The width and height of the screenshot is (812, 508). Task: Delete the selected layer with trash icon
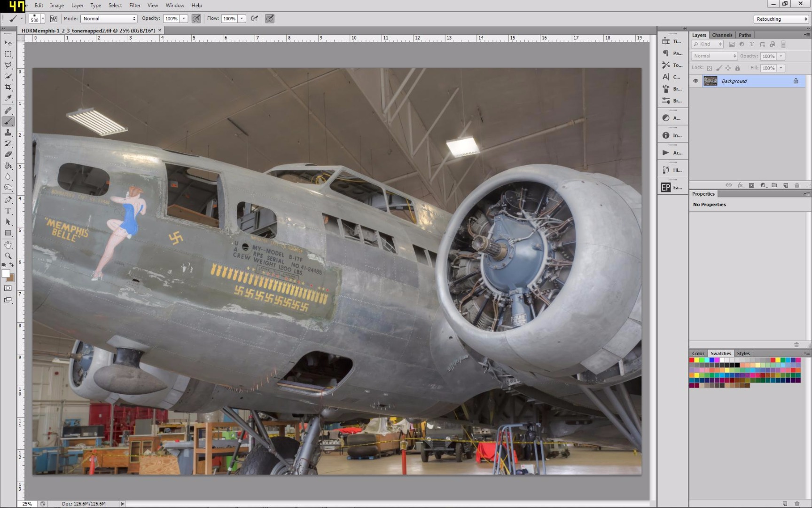click(x=796, y=185)
